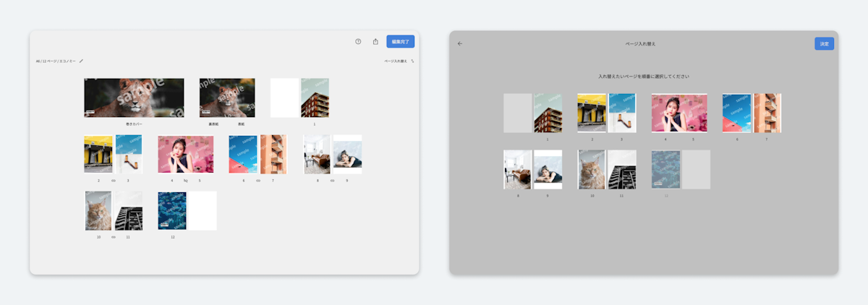This screenshot has width=868, height=305.
Task: Click the ページ入れ替え dialog title
Action: pos(641,43)
